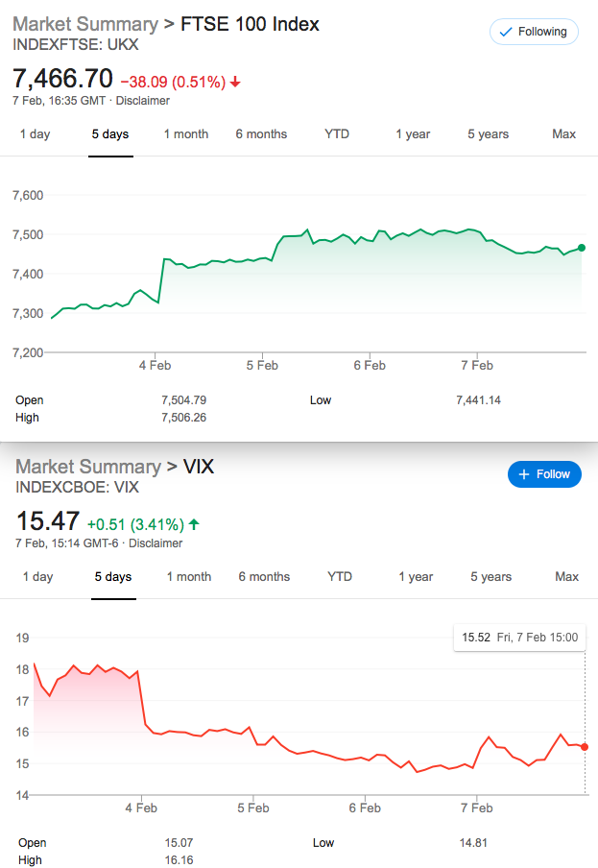Screen dimensions: 598x868
Task: Click the VIX High value 16.16
Action: click(x=179, y=859)
